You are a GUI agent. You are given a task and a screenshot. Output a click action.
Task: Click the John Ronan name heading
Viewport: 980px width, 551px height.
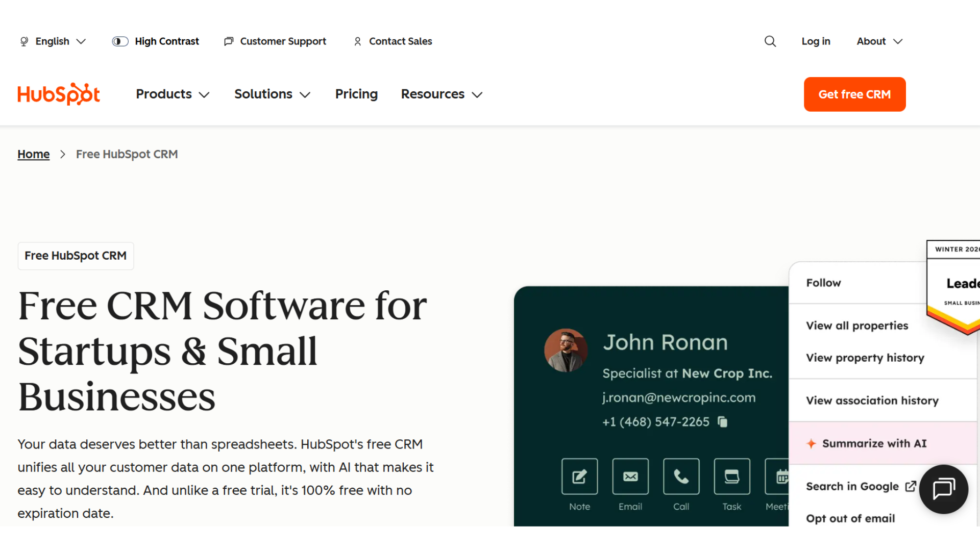665,342
